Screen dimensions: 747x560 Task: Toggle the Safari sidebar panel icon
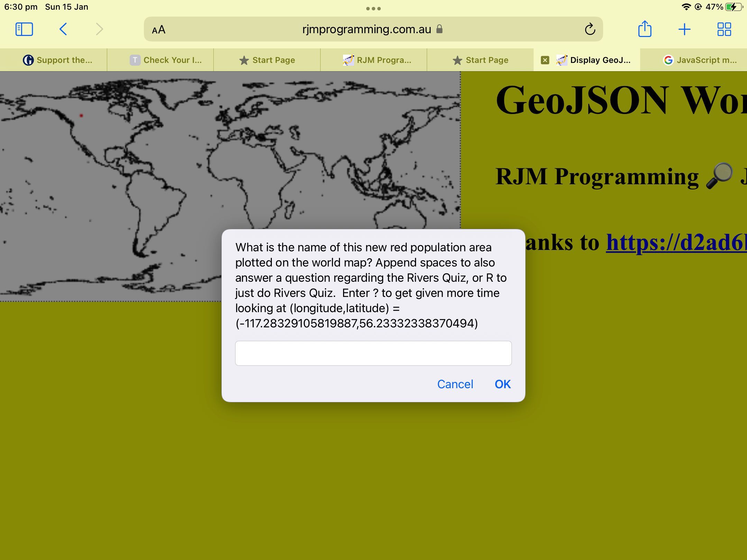coord(24,29)
